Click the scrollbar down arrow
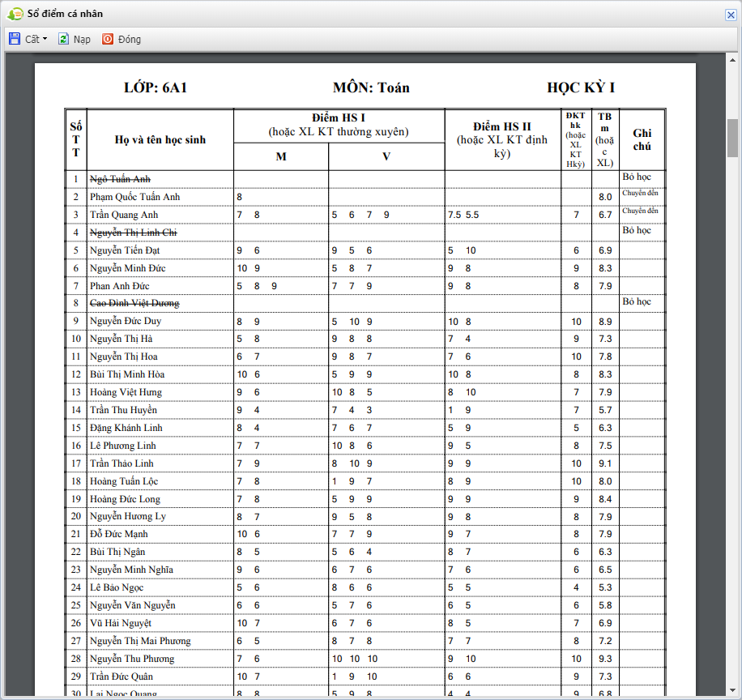The height and width of the screenshot is (700, 742). [732, 690]
